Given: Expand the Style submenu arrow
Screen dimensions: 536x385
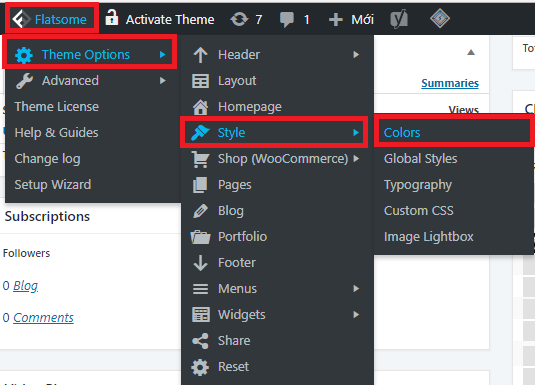Looking at the screenshot, I should [x=356, y=132].
